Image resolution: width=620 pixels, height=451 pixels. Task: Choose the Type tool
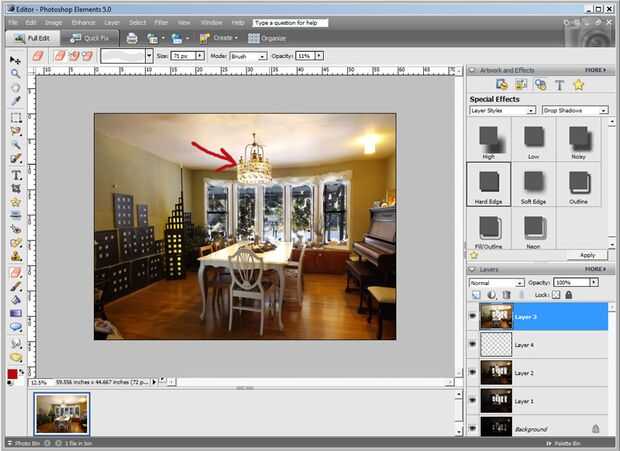pos(16,174)
